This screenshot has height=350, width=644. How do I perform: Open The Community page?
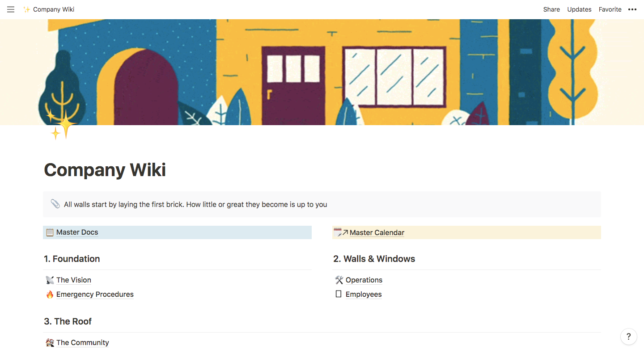click(x=83, y=342)
